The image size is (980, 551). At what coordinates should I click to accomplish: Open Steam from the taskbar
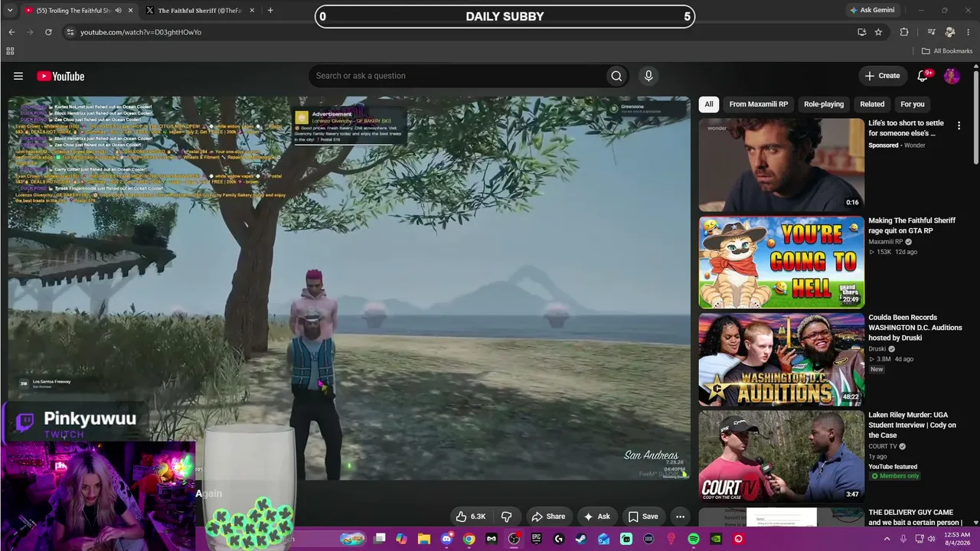581,539
